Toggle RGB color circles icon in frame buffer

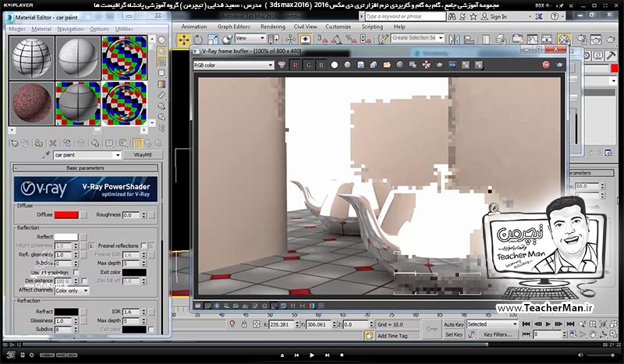coord(282,65)
